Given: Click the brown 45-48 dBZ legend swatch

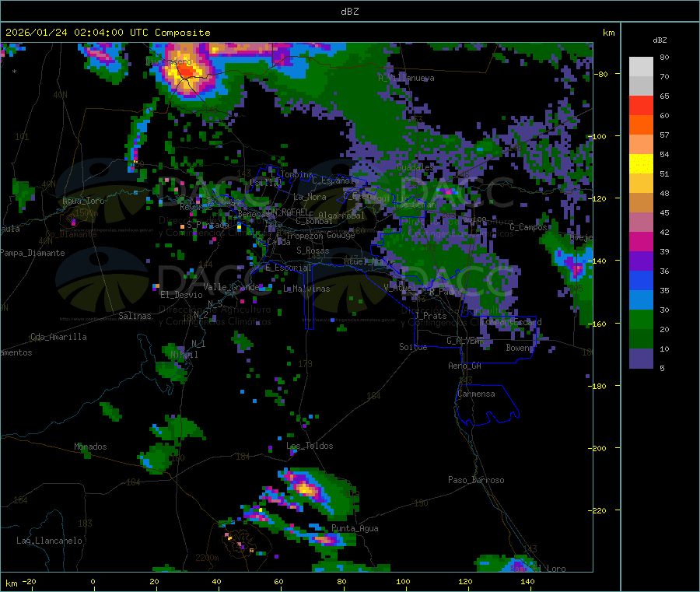Looking at the screenshot, I should (641, 203).
